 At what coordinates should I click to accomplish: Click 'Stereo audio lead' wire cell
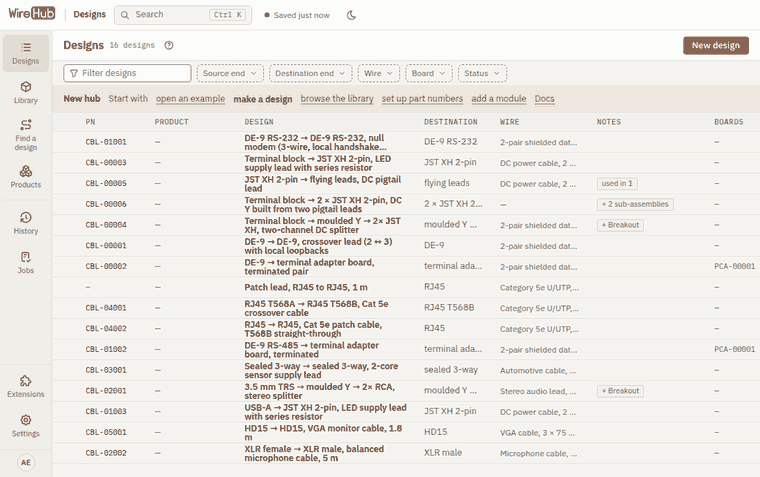pos(538,391)
